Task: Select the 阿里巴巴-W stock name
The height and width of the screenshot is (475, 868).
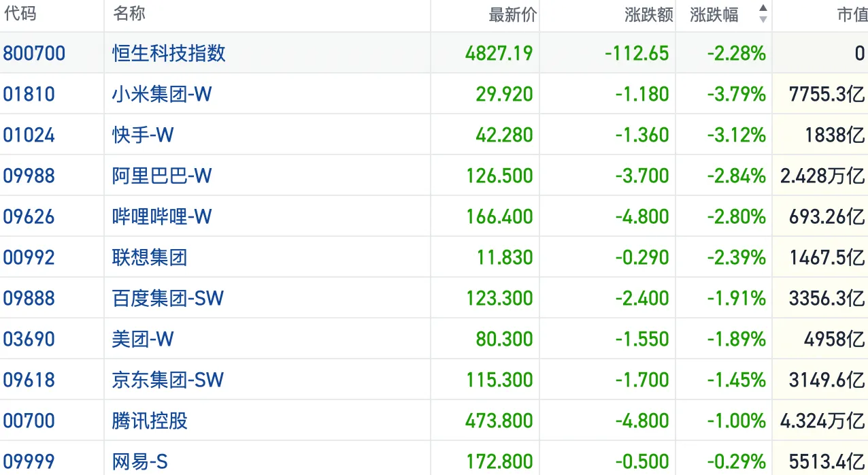Action: pyautogui.click(x=162, y=176)
